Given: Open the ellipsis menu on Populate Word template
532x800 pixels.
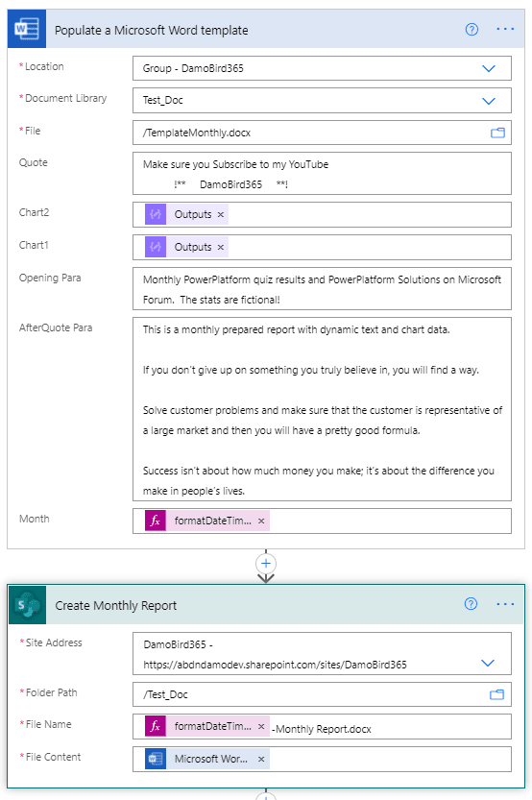Looking at the screenshot, I should click(x=505, y=29).
